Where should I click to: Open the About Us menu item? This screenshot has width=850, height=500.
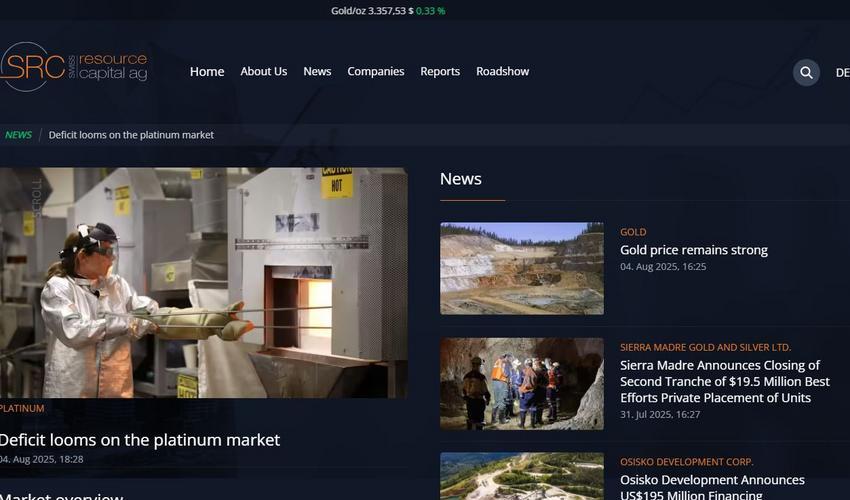(x=263, y=71)
